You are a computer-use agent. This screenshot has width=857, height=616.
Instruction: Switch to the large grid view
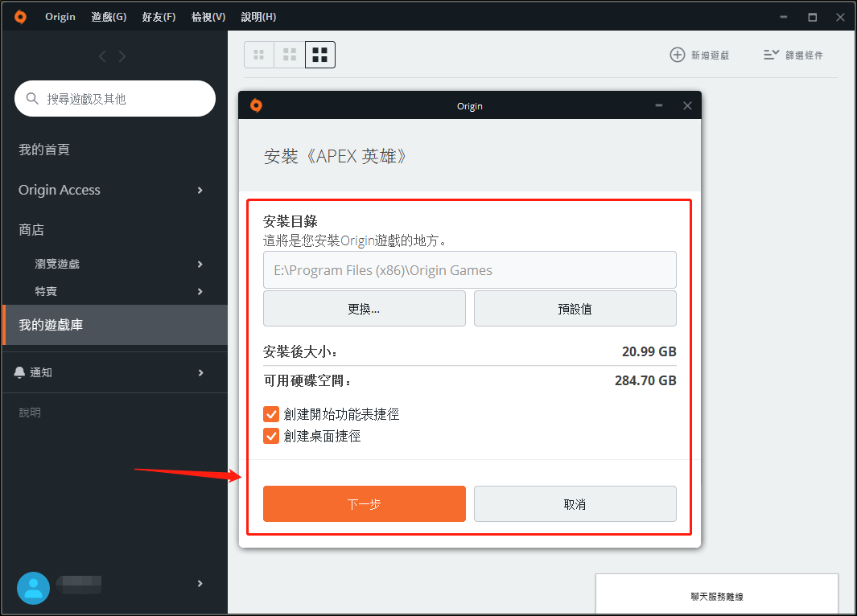point(320,55)
